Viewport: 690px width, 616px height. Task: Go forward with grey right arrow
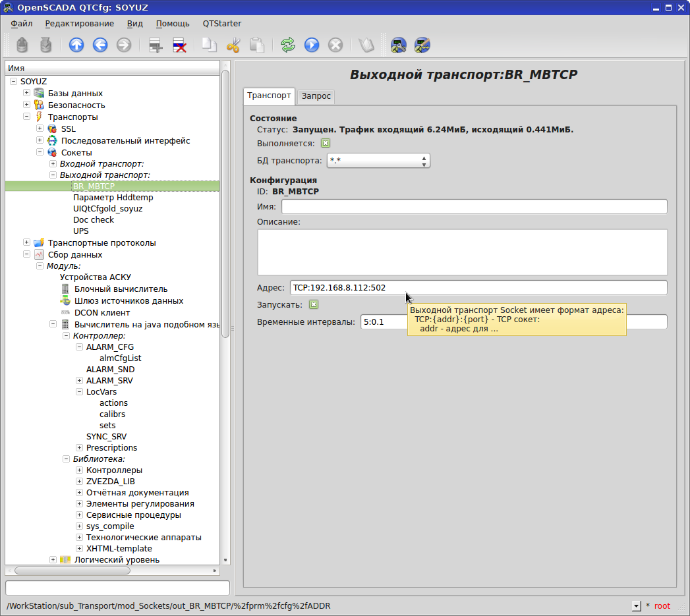coord(124,45)
